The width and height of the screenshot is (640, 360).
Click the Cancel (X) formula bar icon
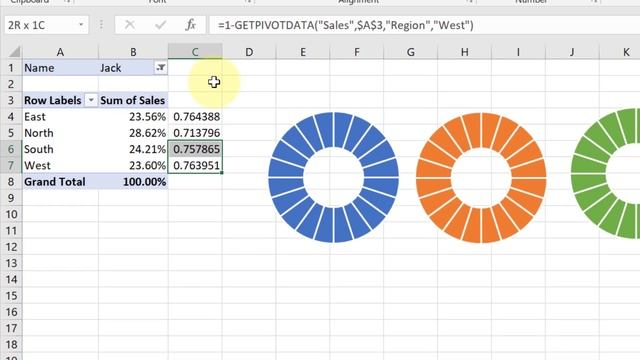pos(130,25)
